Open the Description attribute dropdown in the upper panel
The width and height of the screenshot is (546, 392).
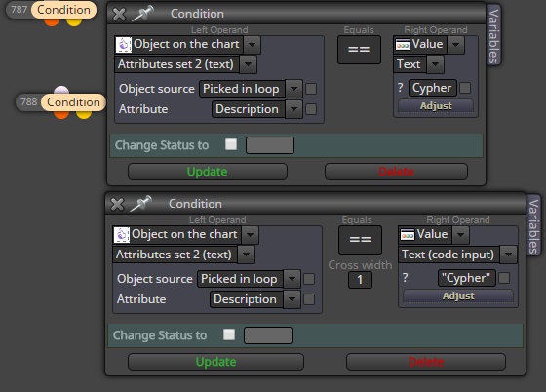(293, 109)
